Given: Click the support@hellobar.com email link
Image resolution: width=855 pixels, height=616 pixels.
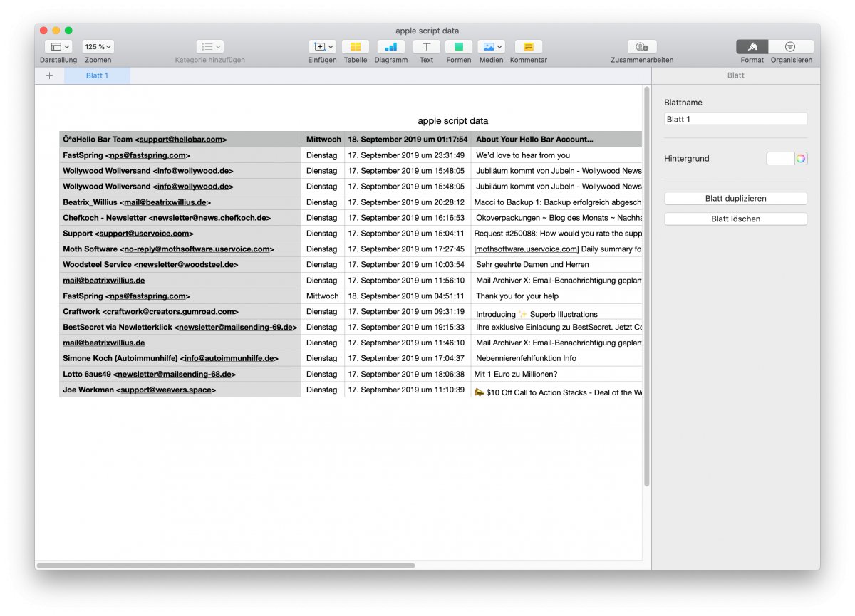Looking at the screenshot, I should tap(181, 140).
